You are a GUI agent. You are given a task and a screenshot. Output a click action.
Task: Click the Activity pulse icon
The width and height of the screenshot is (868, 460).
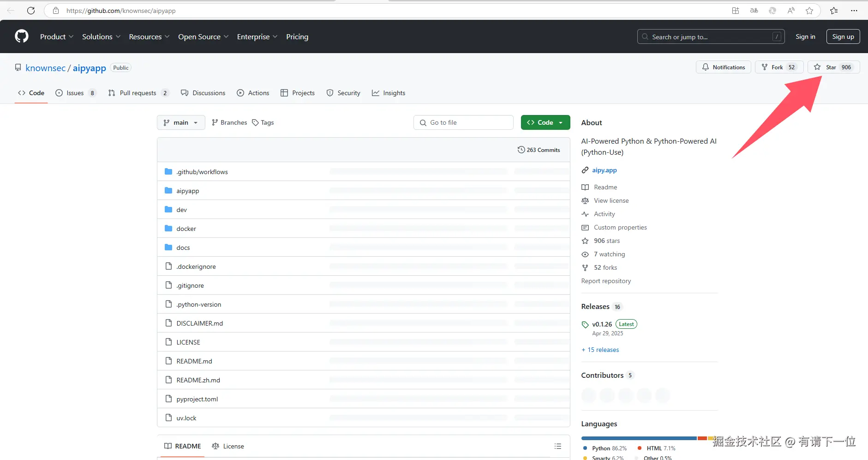tap(585, 214)
